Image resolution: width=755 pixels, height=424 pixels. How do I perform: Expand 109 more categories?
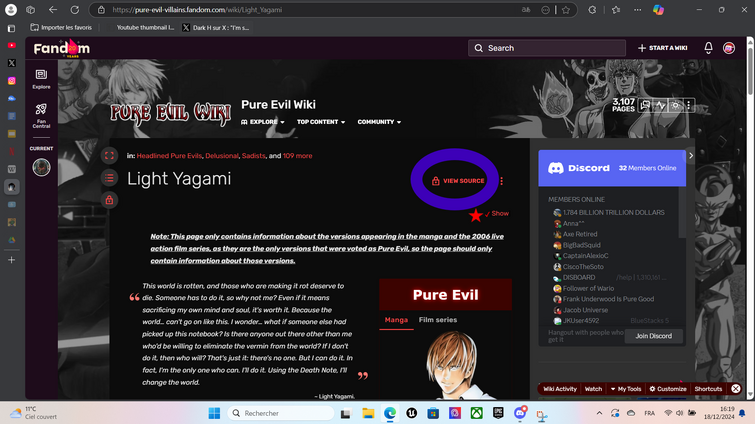(297, 156)
